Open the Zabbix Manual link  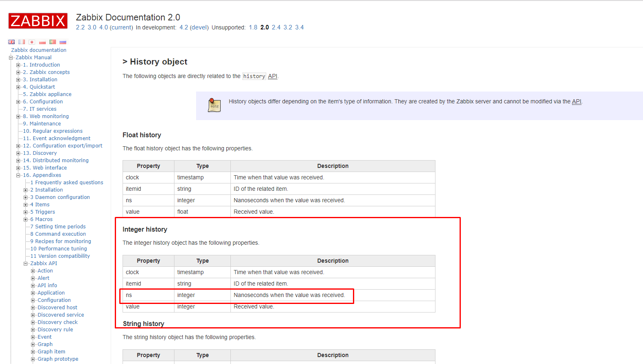(33, 58)
